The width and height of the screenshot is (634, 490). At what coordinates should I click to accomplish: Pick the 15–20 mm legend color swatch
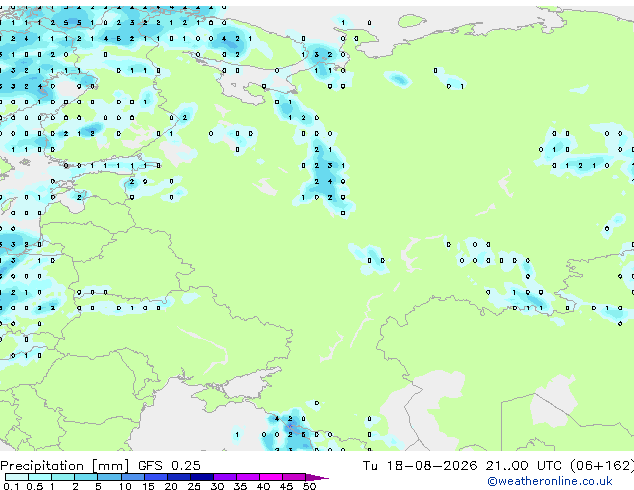click(x=156, y=477)
